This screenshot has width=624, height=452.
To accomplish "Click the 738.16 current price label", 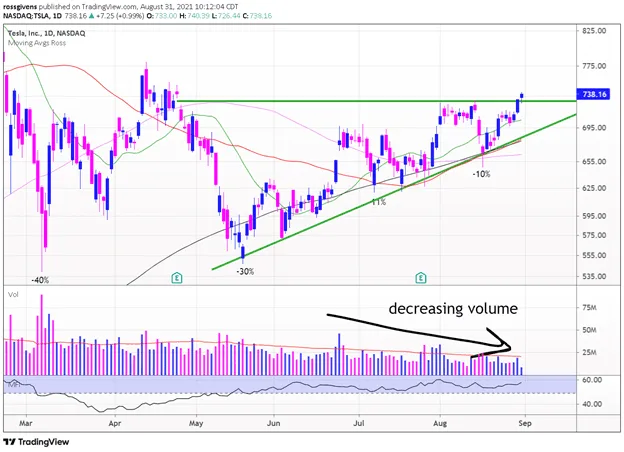I will (x=593, y=94).
